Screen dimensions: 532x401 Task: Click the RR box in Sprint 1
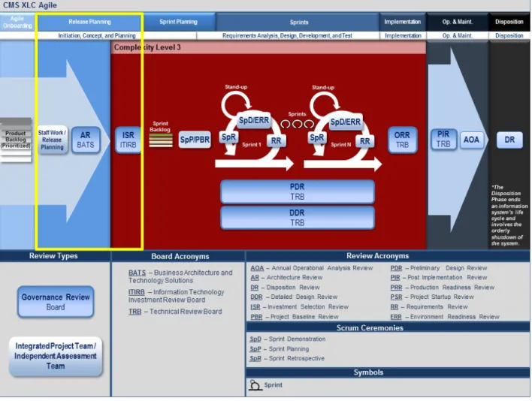[x=276, y=140]
